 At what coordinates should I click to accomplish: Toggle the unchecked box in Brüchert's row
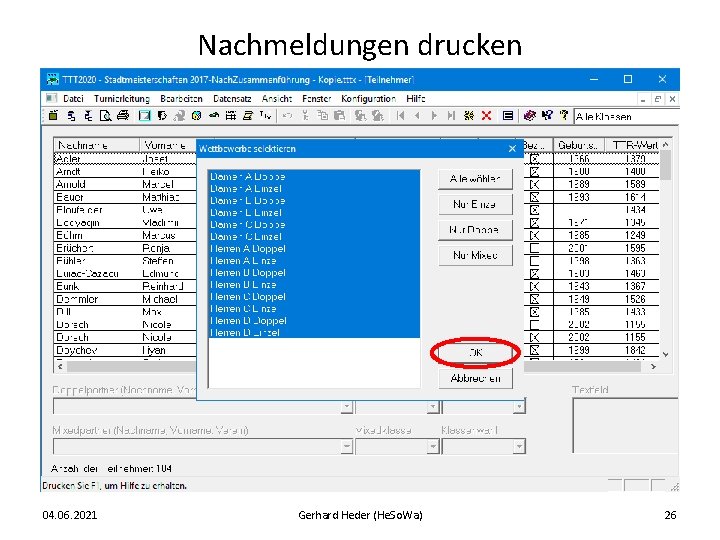pyautogui.click(x=534, y=248)
